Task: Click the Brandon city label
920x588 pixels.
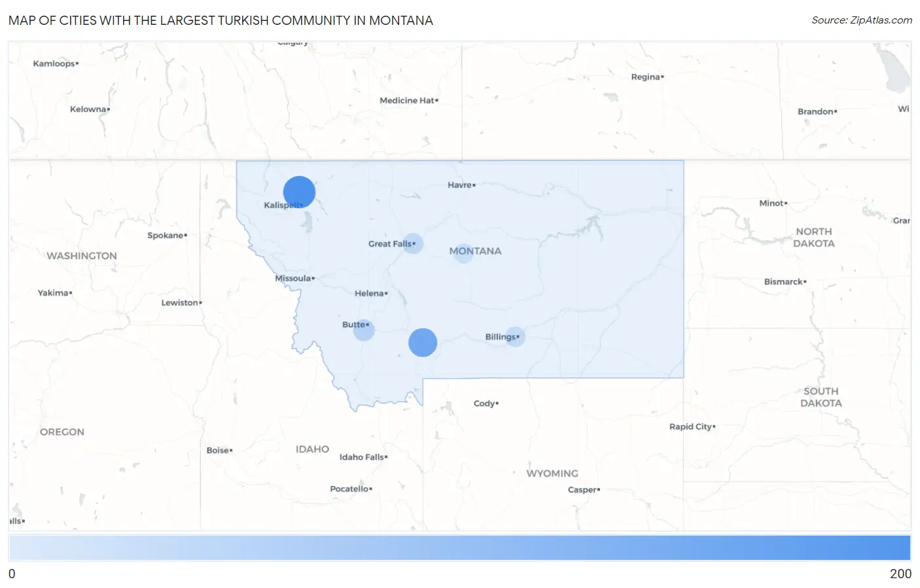Action: pyautogui.click(x=817, y=112)
